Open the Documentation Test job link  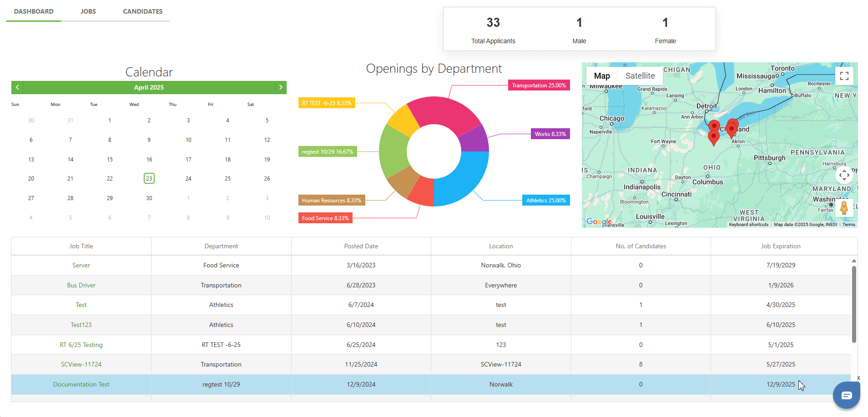coord(81,384)
